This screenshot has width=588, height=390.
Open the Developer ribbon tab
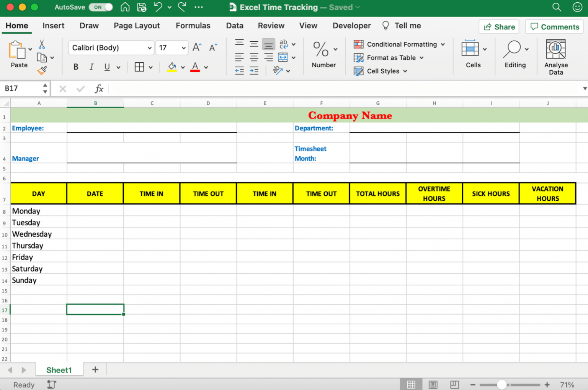(x=351, y=26)
